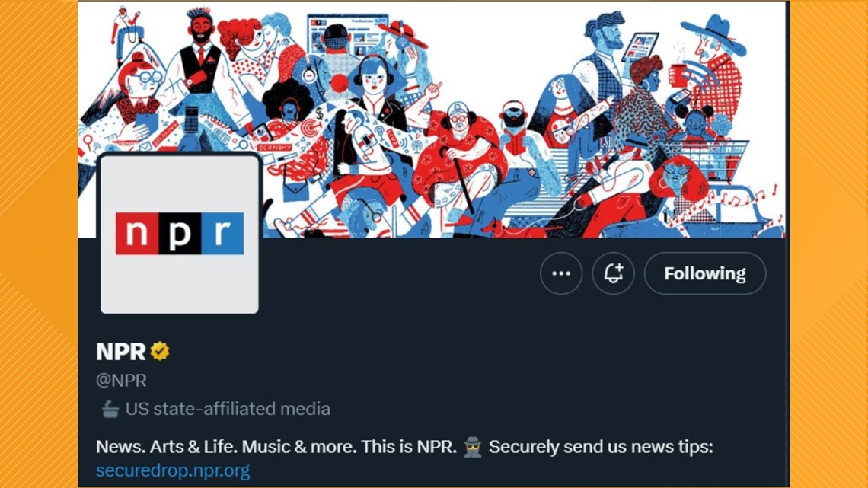
Task: Unfollow NPR via the Following button
Action: 704,273
